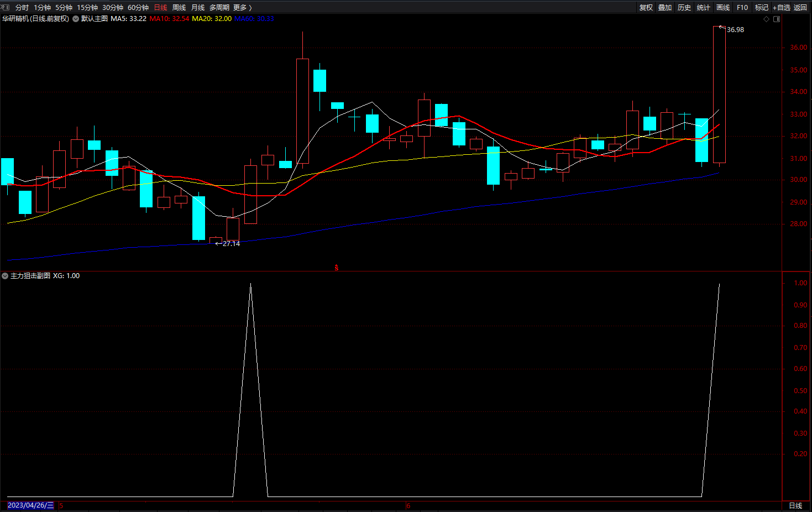Viewport: 812px width, 512px height.
Task: Toggle the side panel layout icon
Action: tap(777, 19)
